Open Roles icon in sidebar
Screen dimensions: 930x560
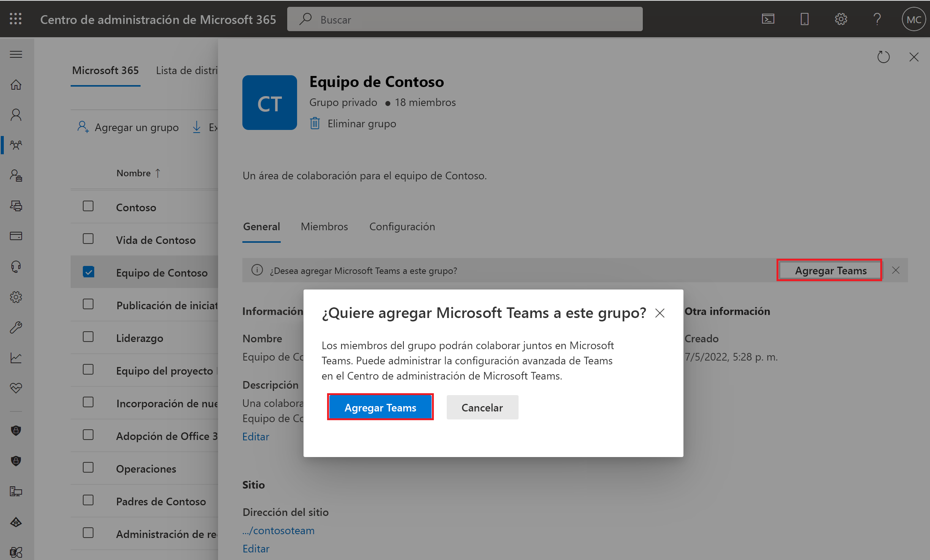pos(16,175)
